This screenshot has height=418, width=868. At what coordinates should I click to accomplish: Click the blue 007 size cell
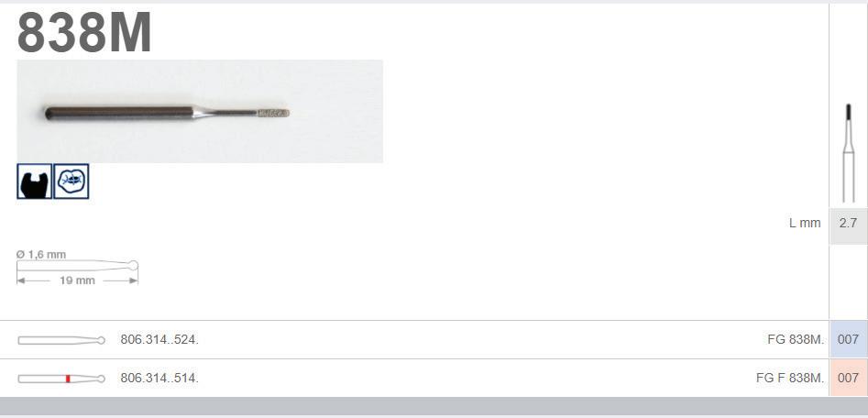point(849,339)
